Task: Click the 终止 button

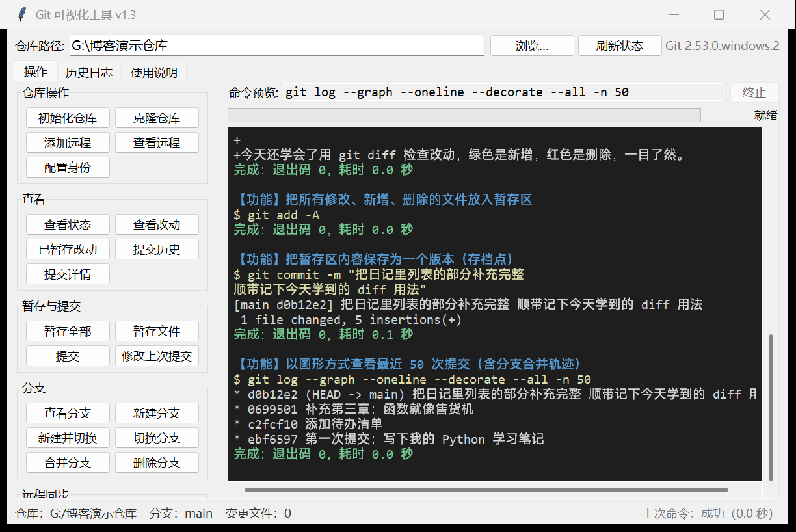Action: (754, 92)
